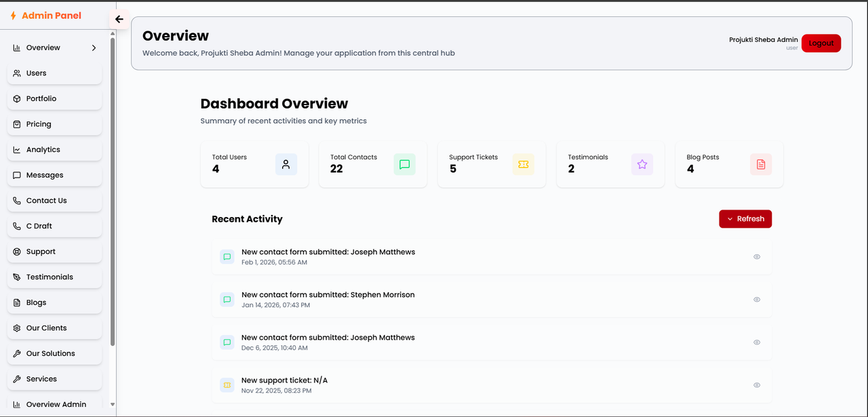Click the Messages speech bubble icon

(17, 175)
